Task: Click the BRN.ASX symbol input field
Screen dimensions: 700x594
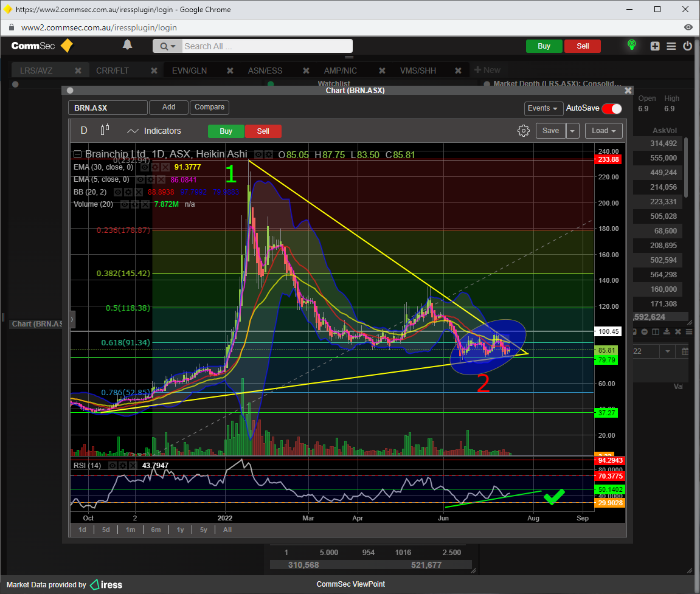Action: 108,108
